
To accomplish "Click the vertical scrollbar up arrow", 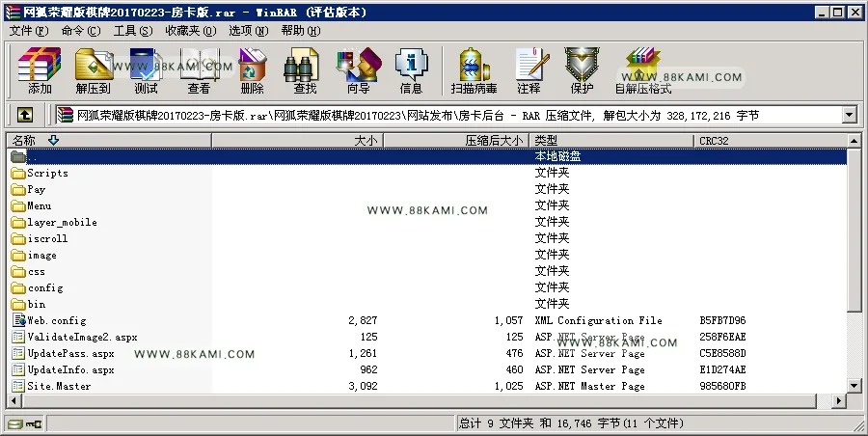I will (854, 141).
